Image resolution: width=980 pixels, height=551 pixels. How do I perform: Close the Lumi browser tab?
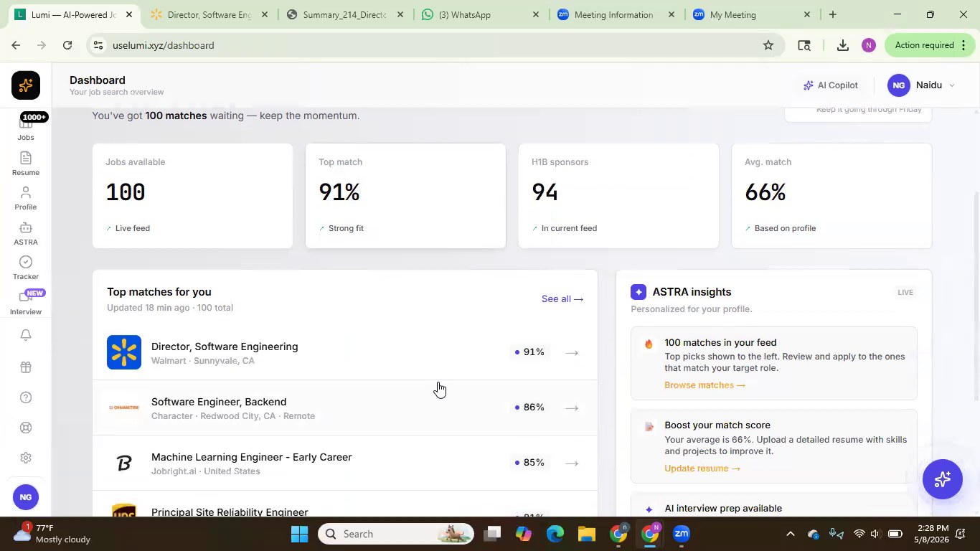[129, 14]
